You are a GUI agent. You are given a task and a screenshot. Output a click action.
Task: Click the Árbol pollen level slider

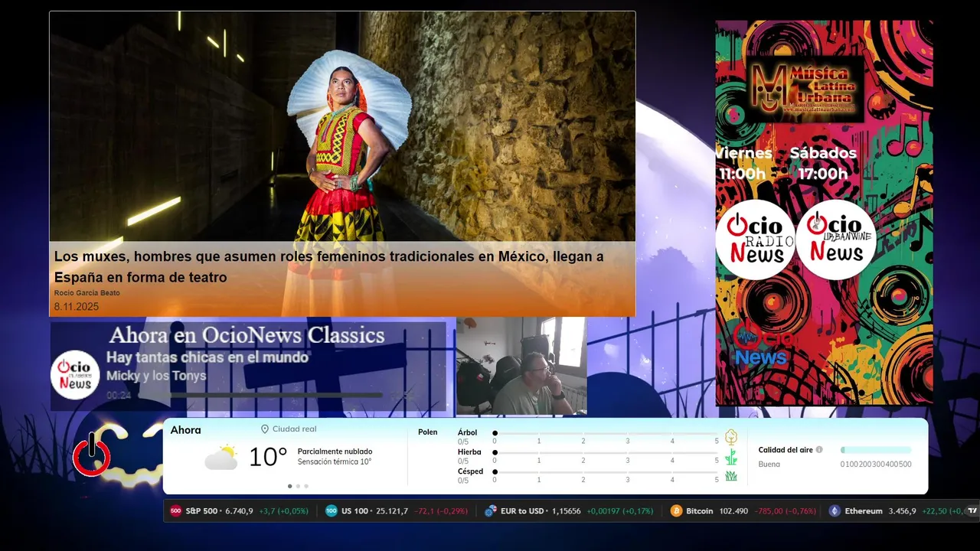pyautogui.click(x=606, y=433)
